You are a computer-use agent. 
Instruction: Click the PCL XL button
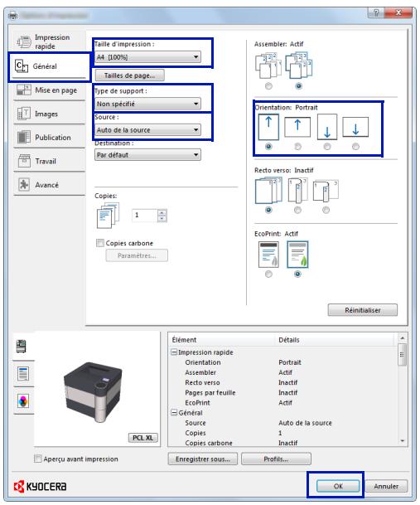pyautogui.click(x=143, y=438)
